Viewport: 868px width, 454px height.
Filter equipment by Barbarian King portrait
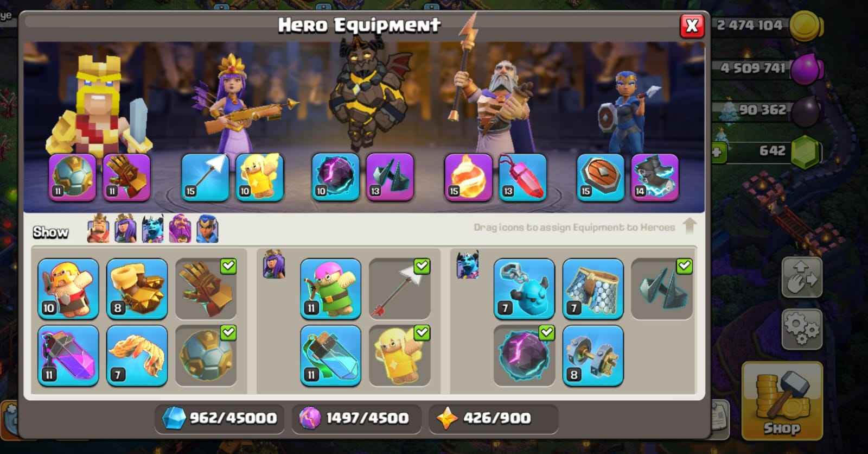click(98, 228)
